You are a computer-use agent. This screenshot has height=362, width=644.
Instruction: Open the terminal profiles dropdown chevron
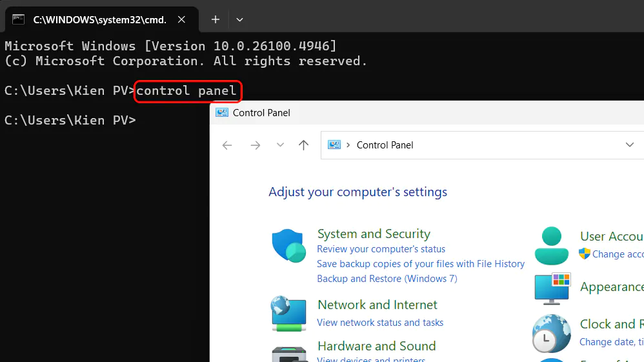pos(239,19)
